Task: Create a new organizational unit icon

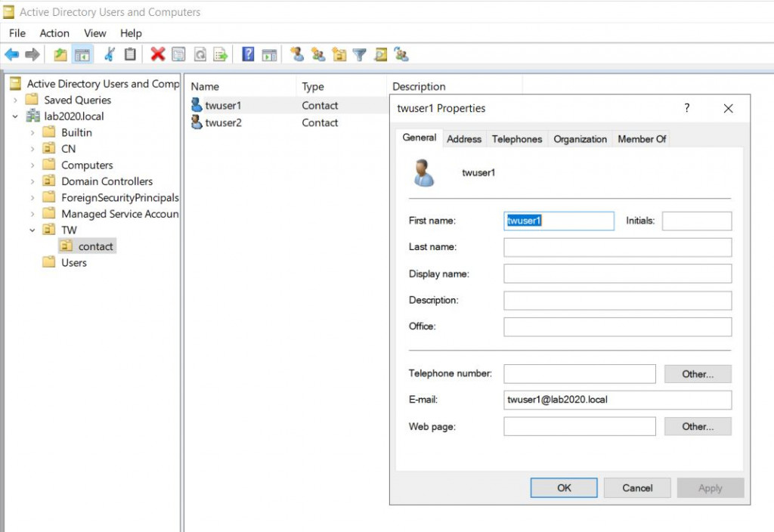Action: (x=339, y=54)
